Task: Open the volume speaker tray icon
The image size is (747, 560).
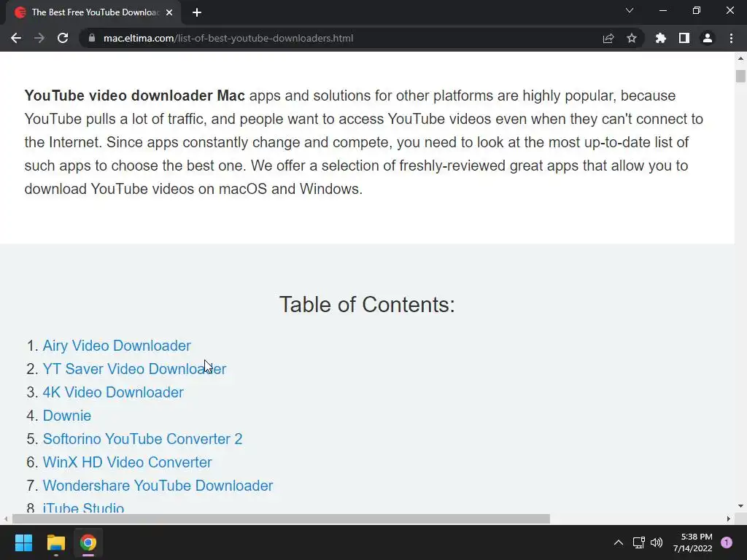Action: pyautogui.click(x=657, y=542)
